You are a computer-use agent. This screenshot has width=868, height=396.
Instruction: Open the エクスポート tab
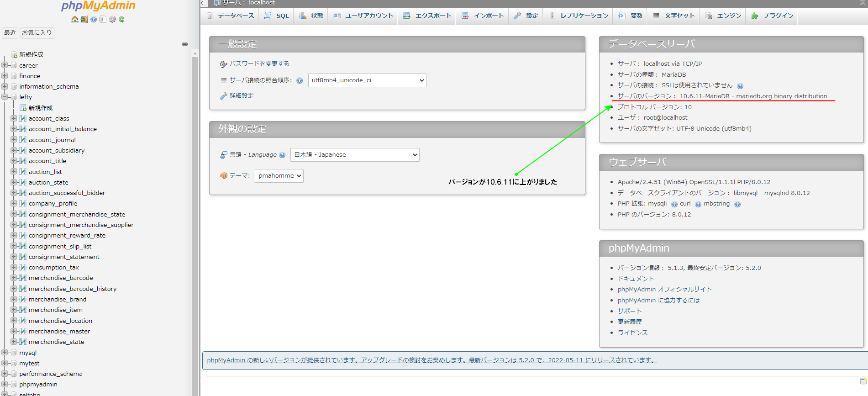pyautogui.click(x=427, y=16)
